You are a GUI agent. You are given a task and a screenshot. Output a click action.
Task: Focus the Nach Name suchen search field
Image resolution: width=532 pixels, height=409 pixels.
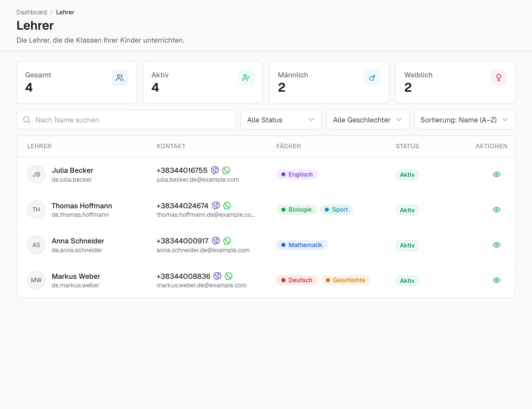coord(126,120)
